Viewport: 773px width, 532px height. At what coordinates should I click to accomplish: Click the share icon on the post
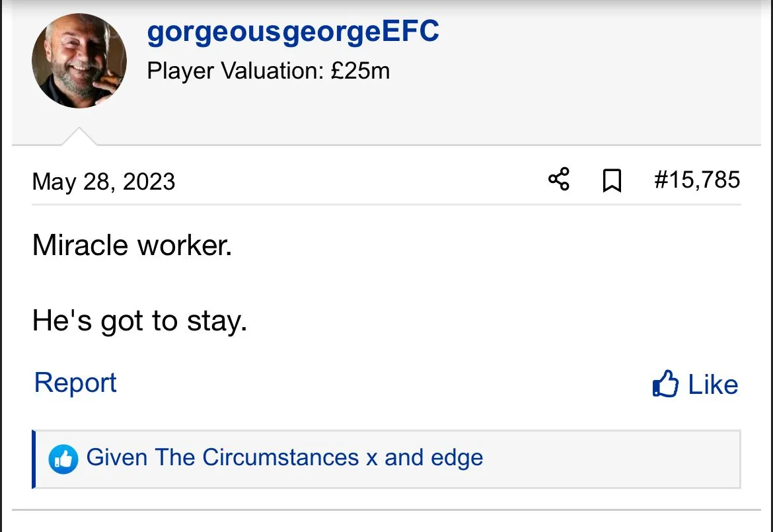pyautogui.click(x=559, y=180)
